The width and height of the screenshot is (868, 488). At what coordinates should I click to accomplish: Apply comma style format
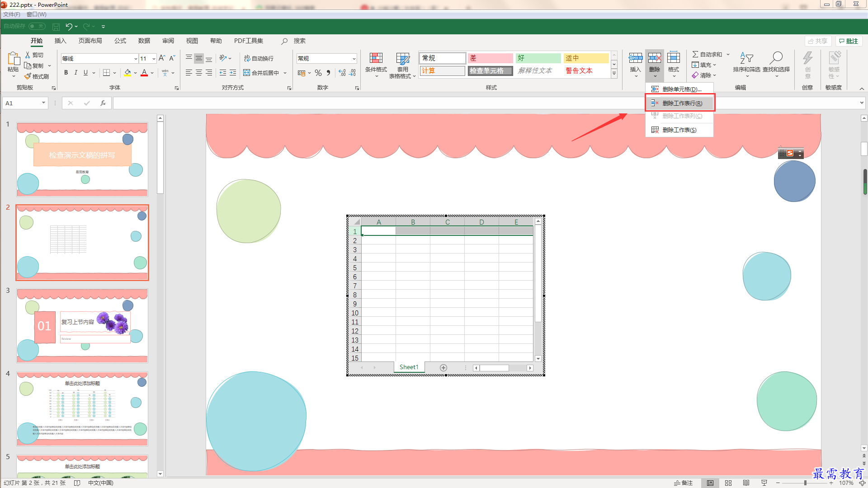click(329, 73)
